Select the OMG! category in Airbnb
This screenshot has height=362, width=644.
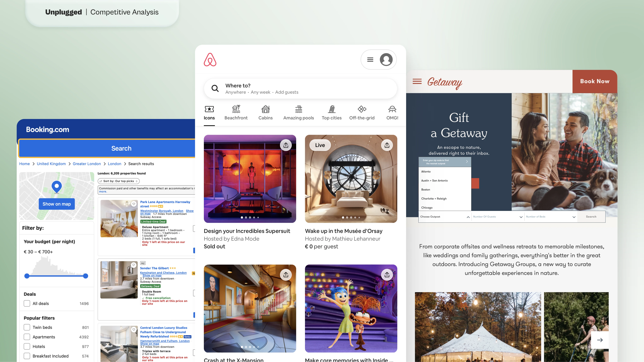pyautogui.click(x=392, y=113)
